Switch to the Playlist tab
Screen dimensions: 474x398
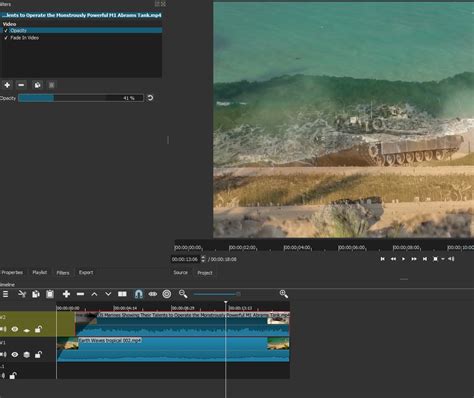tap(40, 272)
